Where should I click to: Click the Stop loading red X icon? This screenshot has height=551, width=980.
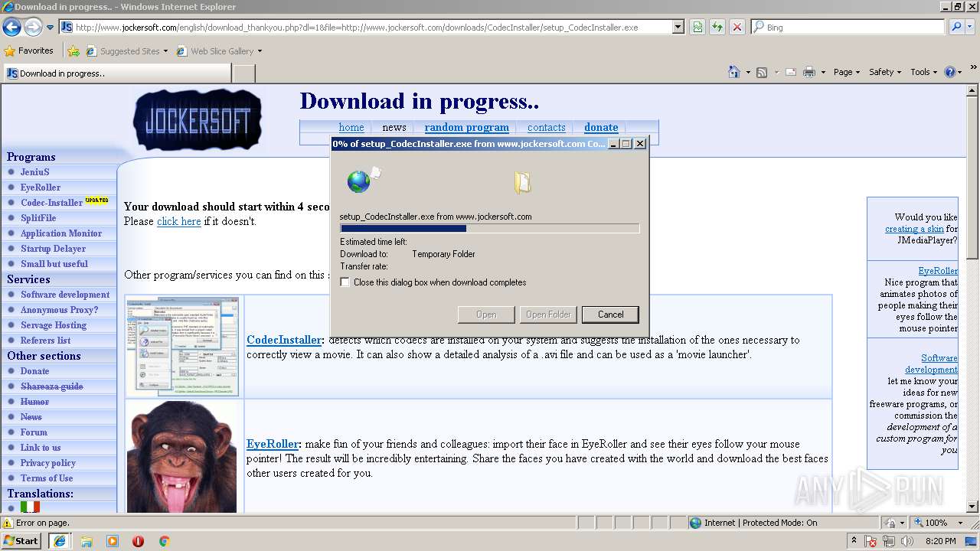[737, 27]
